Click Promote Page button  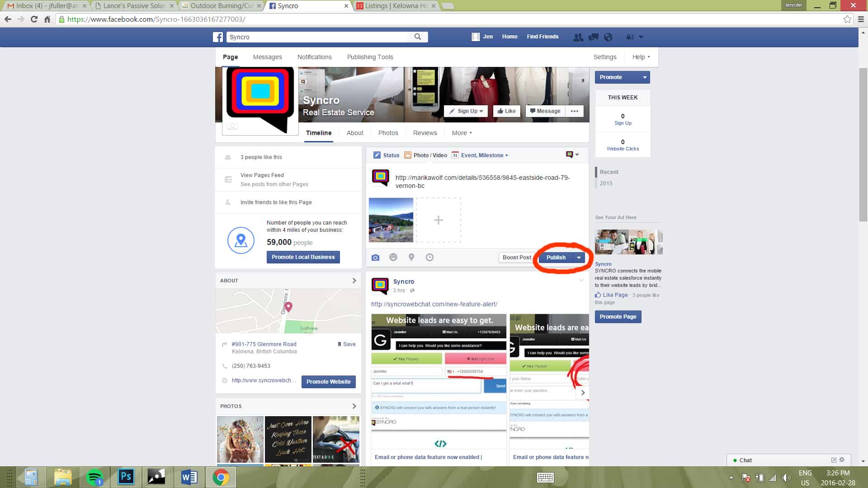pos(618,317)
